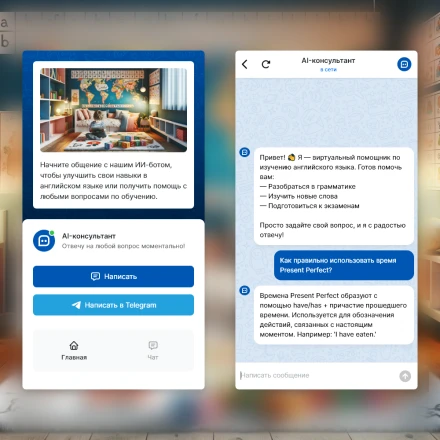Focus the Написать сообщение input field
The image size is (440, 440).
(x=317, y=376)
